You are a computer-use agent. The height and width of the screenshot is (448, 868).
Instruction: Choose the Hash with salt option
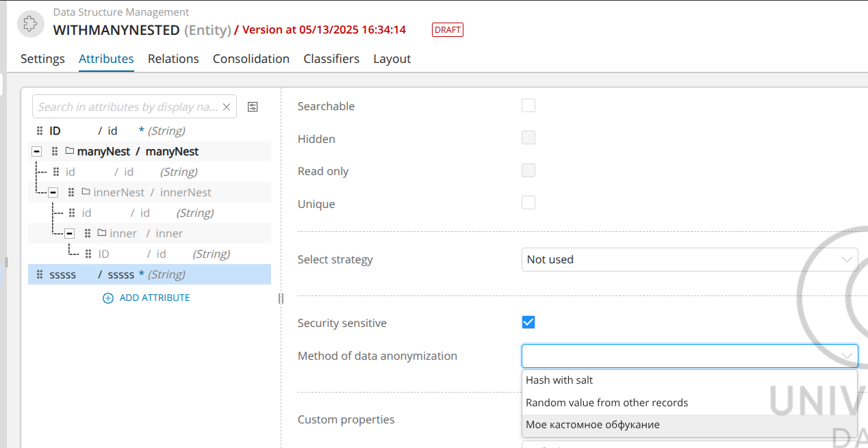point(559,380)
